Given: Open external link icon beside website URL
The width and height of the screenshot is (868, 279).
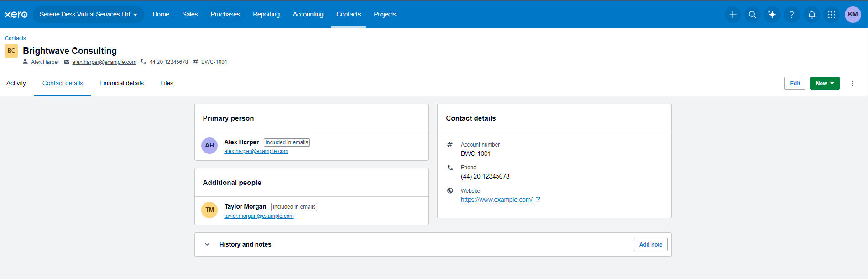Looking at the screenshot, I should point(538,200).
